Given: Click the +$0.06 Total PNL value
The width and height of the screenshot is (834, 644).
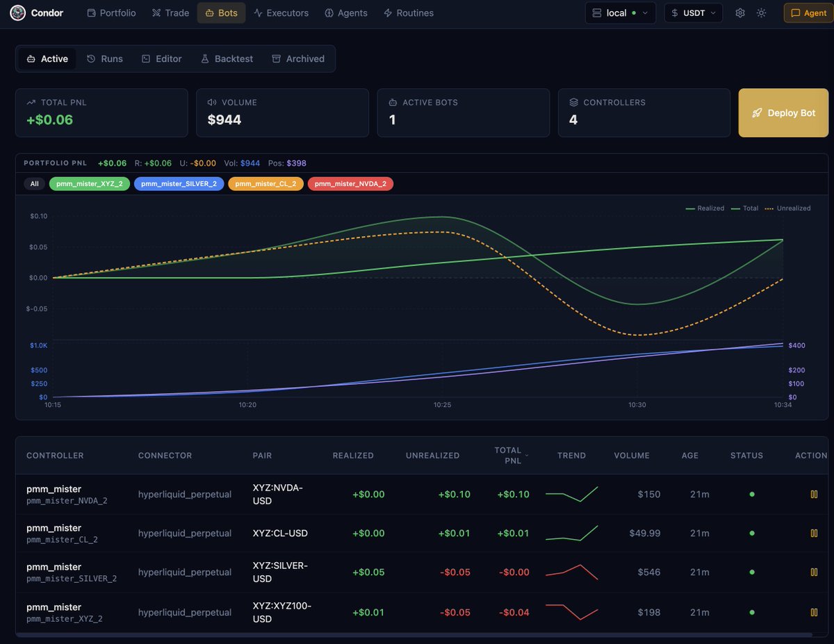Looking at the screenshot, I should pyautogui.click(x=50, y=119).
